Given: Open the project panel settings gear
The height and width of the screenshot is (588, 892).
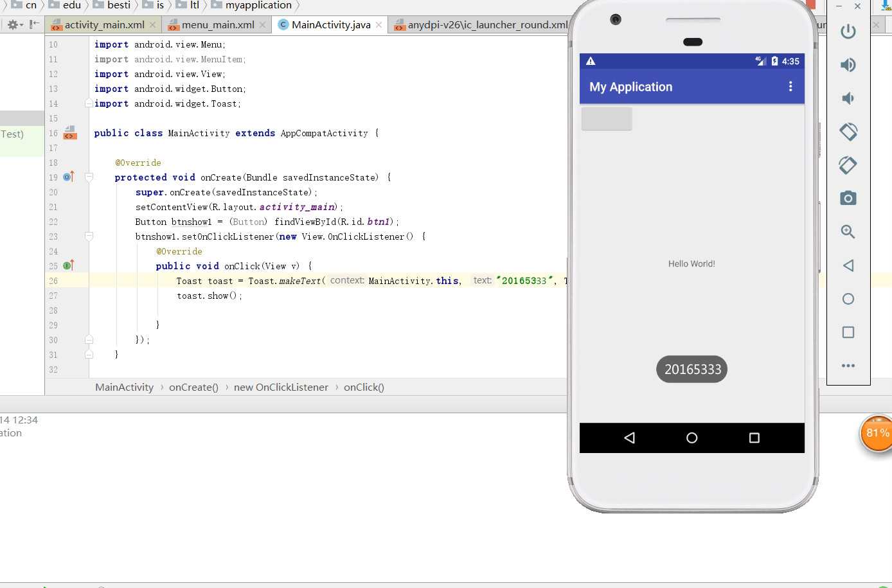Looking at the screenshot, I should pos(15,24).
